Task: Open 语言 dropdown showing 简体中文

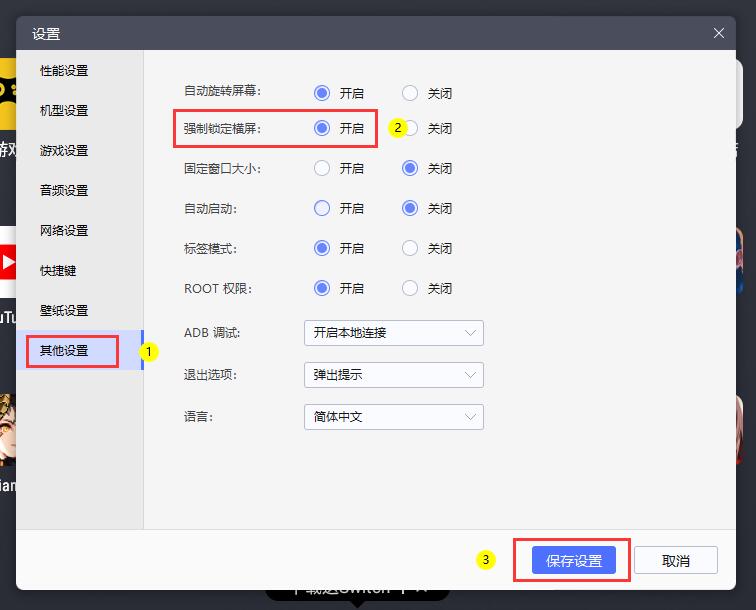Action: 392,417
